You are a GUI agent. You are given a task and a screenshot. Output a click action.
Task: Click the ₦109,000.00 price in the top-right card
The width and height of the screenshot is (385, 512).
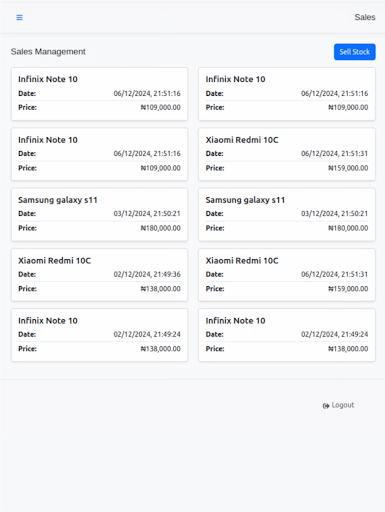pyautogui.click(x=348, y=107)
